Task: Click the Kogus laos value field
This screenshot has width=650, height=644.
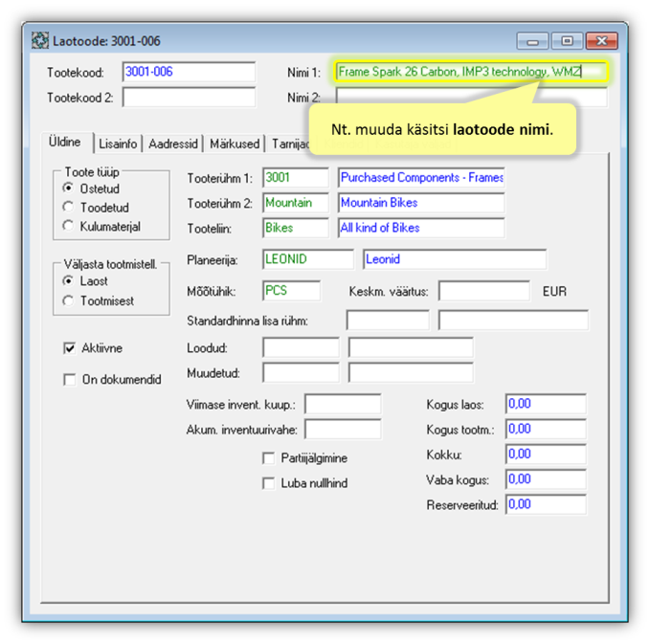Action: 546,404
